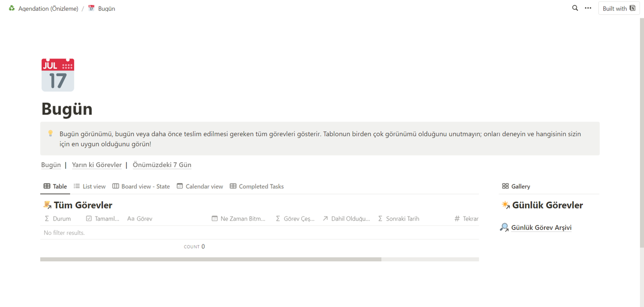Viewport: 644px width, 307px height.
Task: Click the sun icon next to Günlük Görevler
Action: 506,205
